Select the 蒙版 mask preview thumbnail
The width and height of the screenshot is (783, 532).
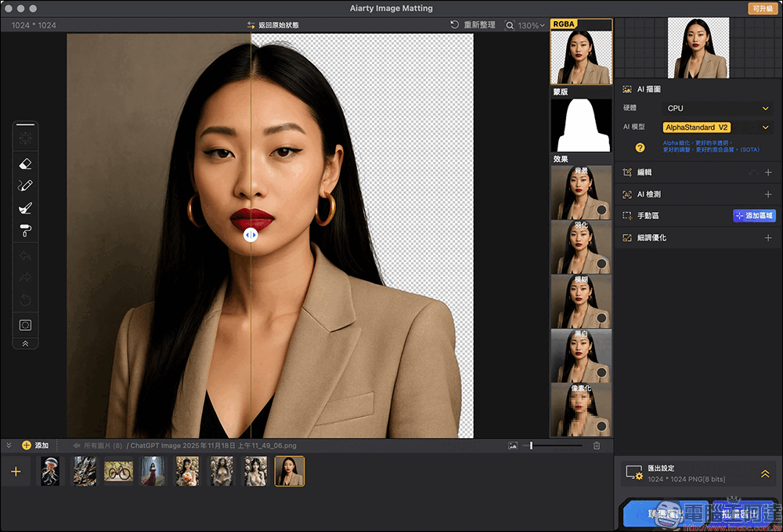[x=581, y=125]
